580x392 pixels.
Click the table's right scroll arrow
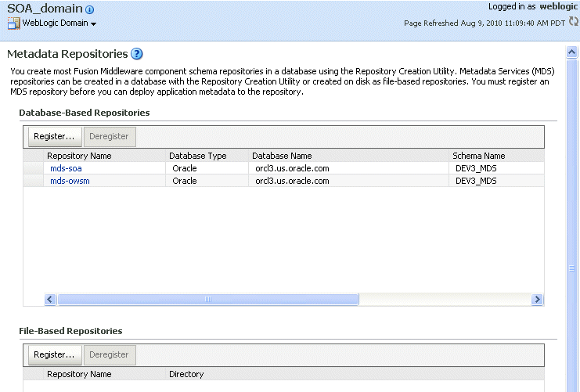point(537,299)
